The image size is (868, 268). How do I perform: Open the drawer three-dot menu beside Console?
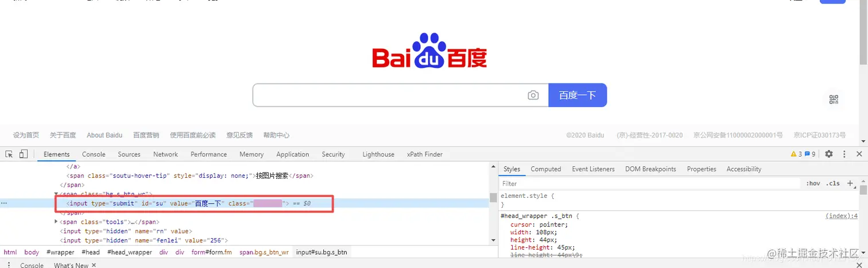pos(9,265)
